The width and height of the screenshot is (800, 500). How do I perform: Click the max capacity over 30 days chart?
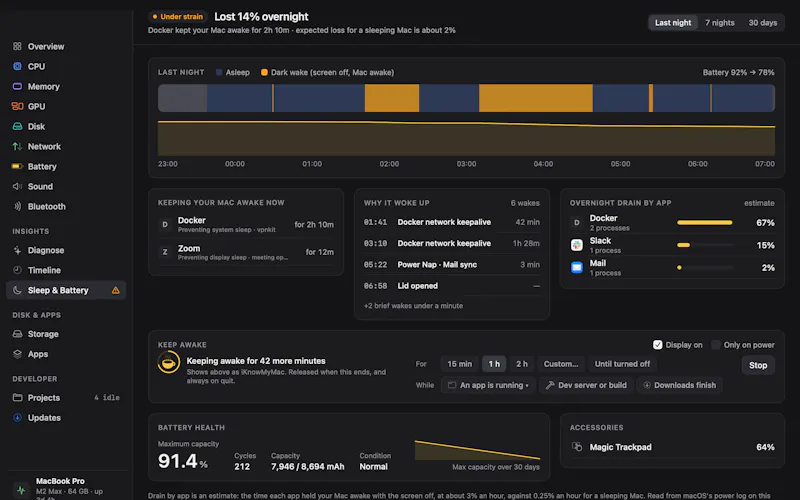point(477,450)
